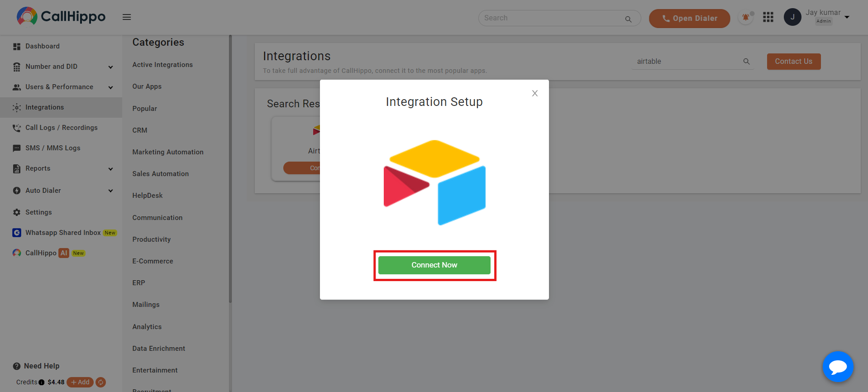Image resolution: width=868 pixels, height=392 pixels.
Task: Select E-Commerce category
Action: pos(153,261)
